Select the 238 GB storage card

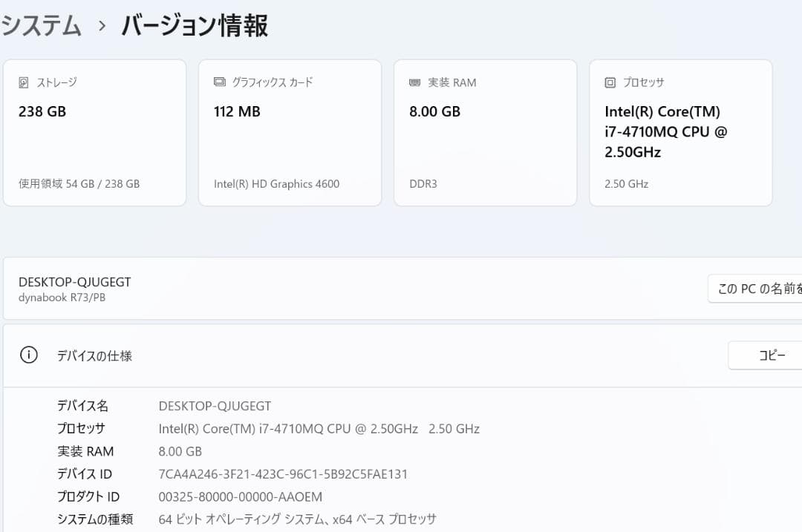94,133
